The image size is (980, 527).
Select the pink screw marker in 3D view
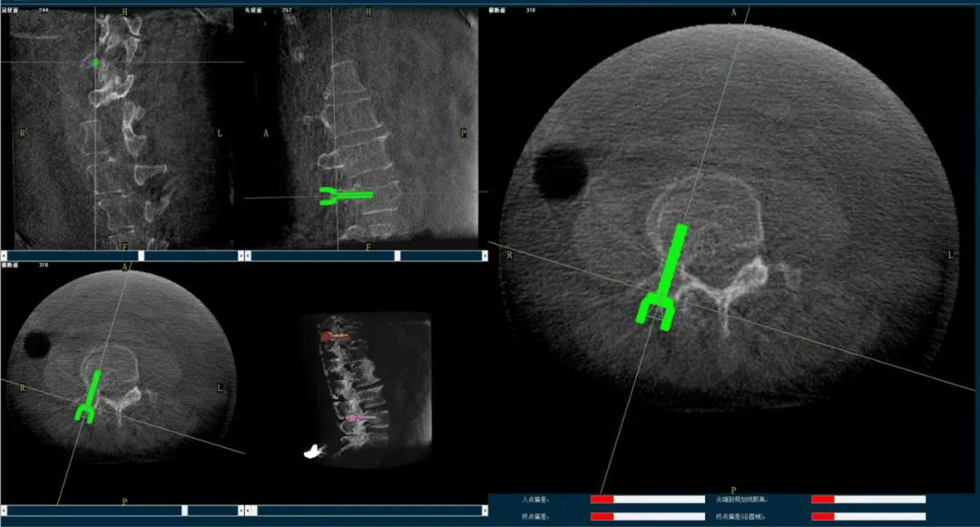(353, 417)
